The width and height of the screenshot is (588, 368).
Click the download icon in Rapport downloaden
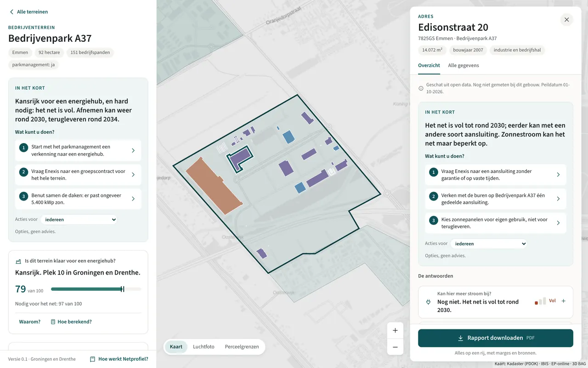coord(460,338)
